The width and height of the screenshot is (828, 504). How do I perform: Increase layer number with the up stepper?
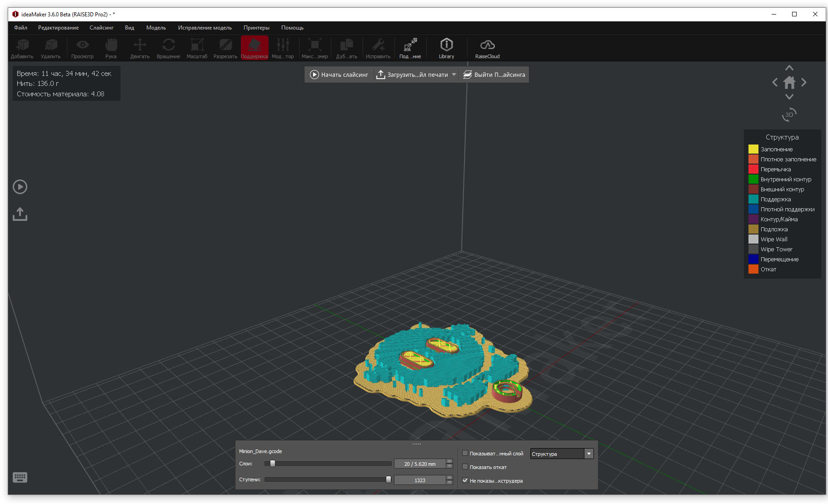(x=449, y=461)
